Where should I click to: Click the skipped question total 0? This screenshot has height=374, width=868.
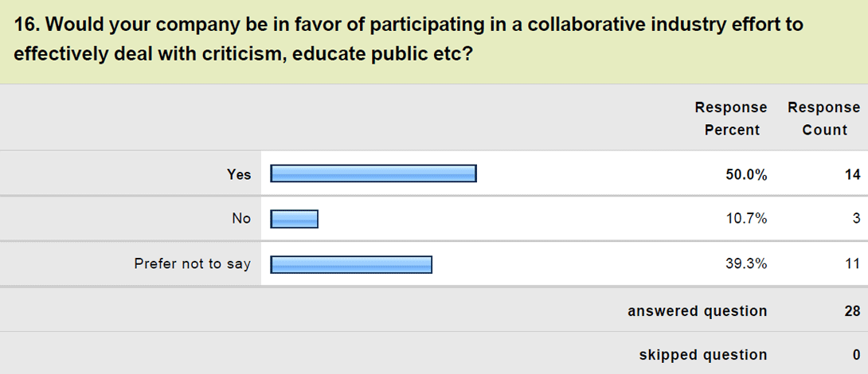tap(856, 355)
